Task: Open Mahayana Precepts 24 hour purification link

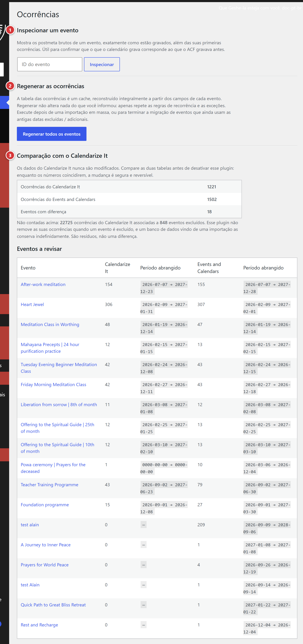Action: tap(50, 348)
